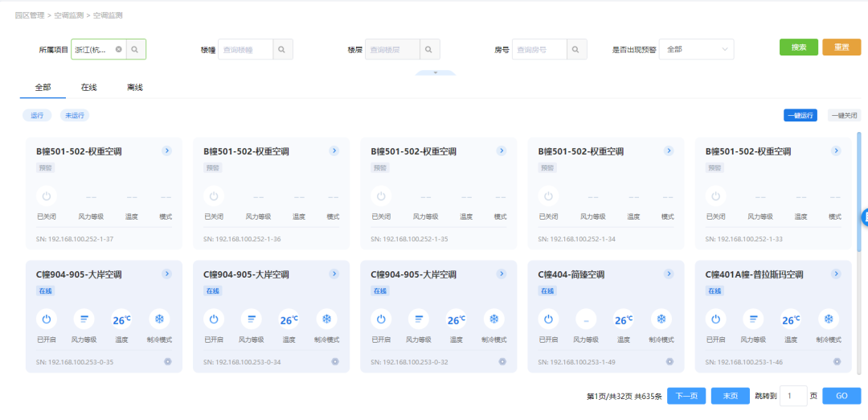The image size is (868, 420).
Task: Click the search icon beside 所属项目 field
Action: (x=135, y=50)
